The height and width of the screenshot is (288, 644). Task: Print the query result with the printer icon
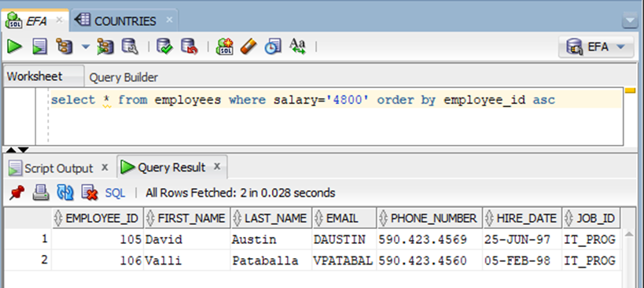(41, 192)
